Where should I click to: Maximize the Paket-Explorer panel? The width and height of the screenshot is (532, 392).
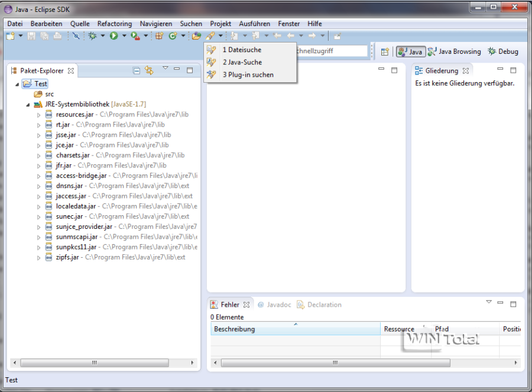(190, 70)
